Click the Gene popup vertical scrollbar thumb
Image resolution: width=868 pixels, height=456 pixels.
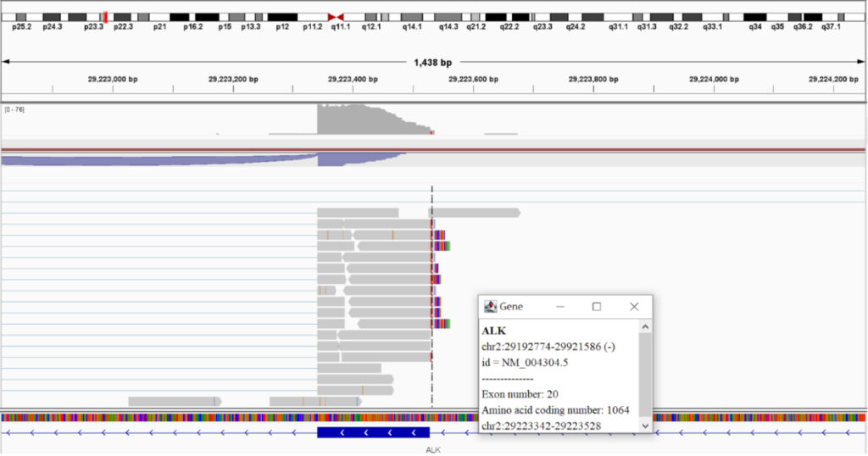tap(645, 375)
